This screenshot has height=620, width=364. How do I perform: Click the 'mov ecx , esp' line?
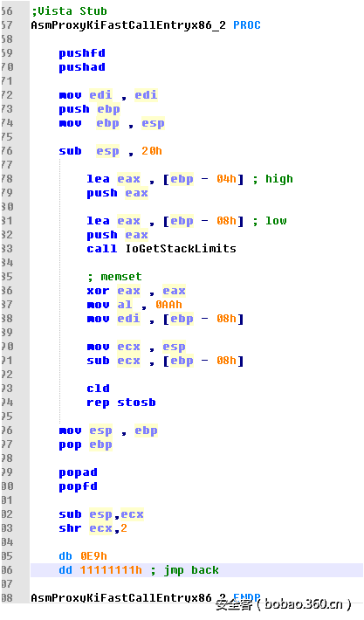(x=136, y=348)
